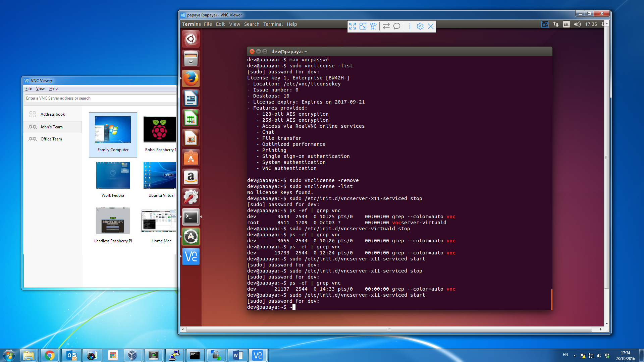Image resolution: width=644 pixels, height=362 pixels.
Task: Launch Firefox from the Ubuntu launcher
Action: (191, 78)
